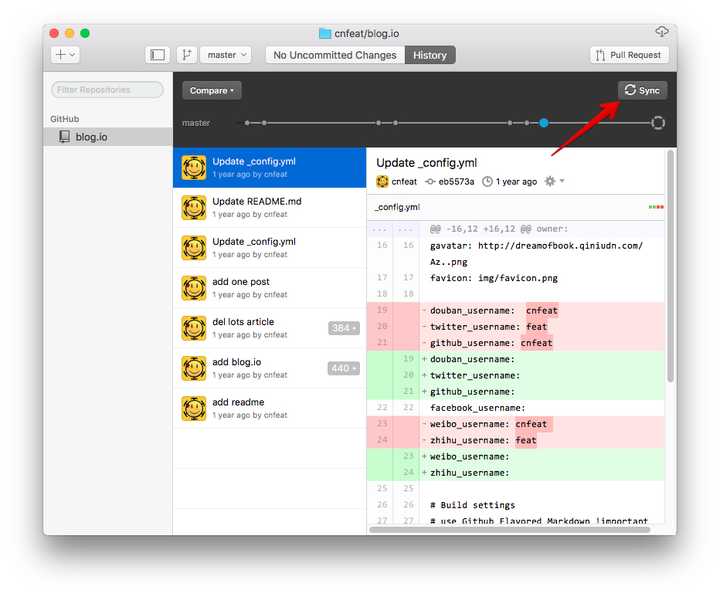Expand the 440 files badge
Image resolution: width=720 pixels, height=597 pixels.
(x=344, y=368)
